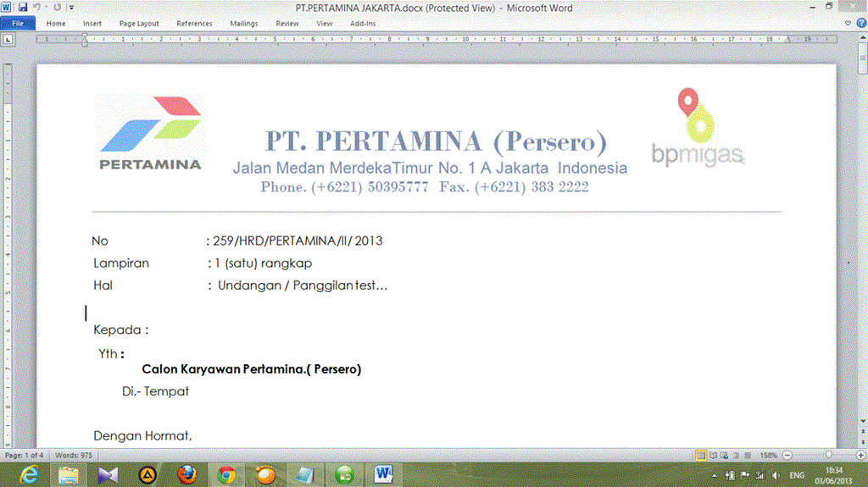
Task: Switch to the Insert ribbon tab
Action: pos(92,23)
